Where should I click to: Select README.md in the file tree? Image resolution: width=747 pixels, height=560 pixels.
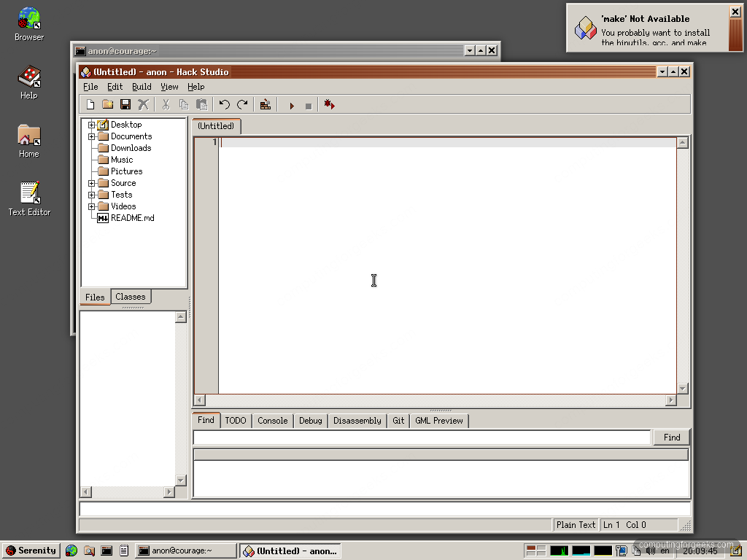[126, 218]
